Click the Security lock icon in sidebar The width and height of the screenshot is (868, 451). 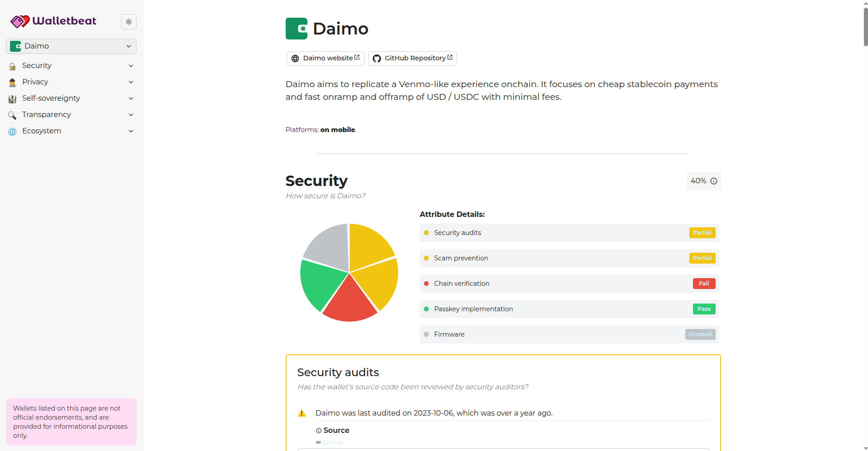point(12,66)
